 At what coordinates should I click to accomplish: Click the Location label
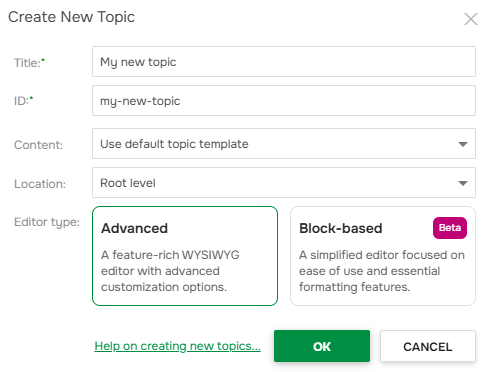pyautogui.click(x=40, y=184)
